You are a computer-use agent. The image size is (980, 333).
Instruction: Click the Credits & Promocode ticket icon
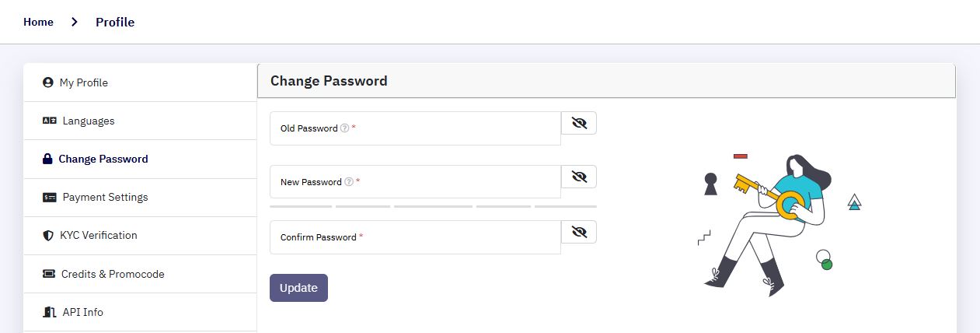click(x=49, y=274)
